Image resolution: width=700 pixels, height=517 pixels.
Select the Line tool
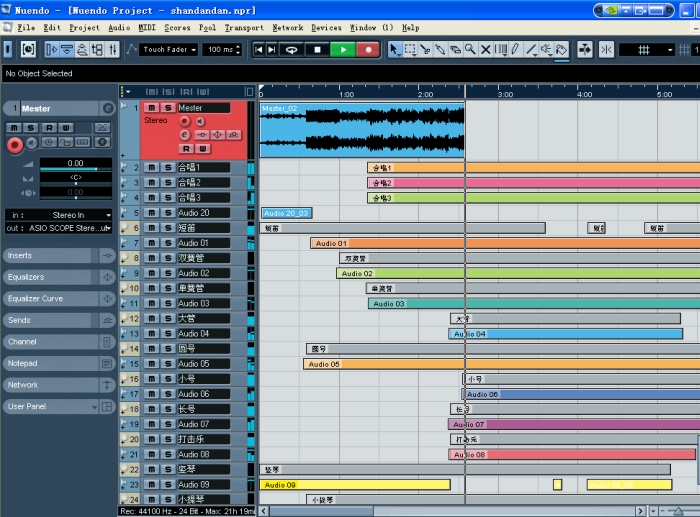click(531, 49)
